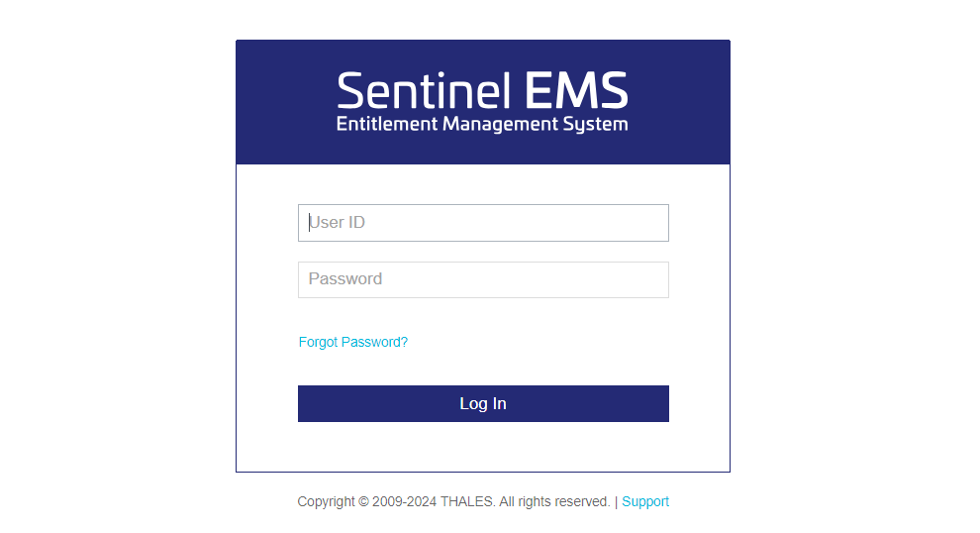Click the pipe separator before Support
The height and width of the screenshot is (533, 980).
point(616,502)
